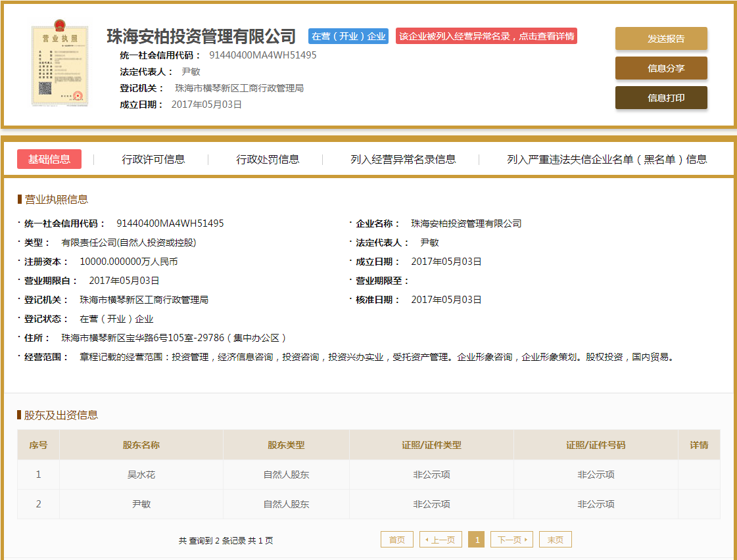Jump to the last page with 末页
Image resolution: width=737 pixels, height=560 pixels.
tap(555, 540)
